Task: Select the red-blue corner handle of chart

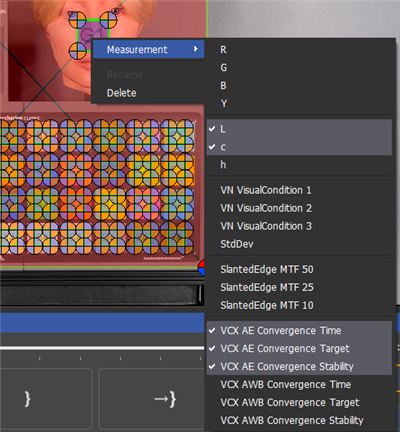Action: point(201,268)
